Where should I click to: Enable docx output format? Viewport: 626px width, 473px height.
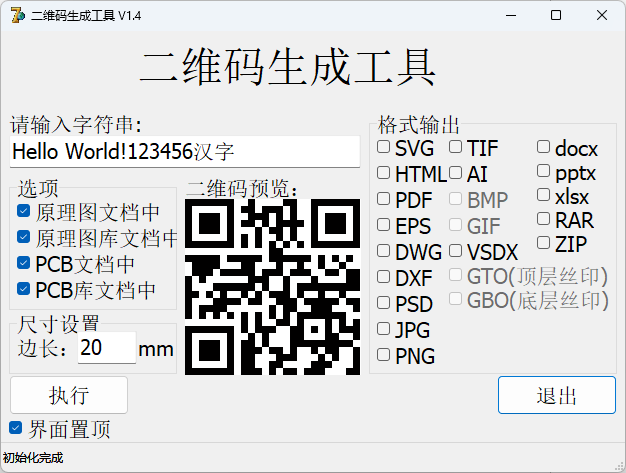point(543,147)
